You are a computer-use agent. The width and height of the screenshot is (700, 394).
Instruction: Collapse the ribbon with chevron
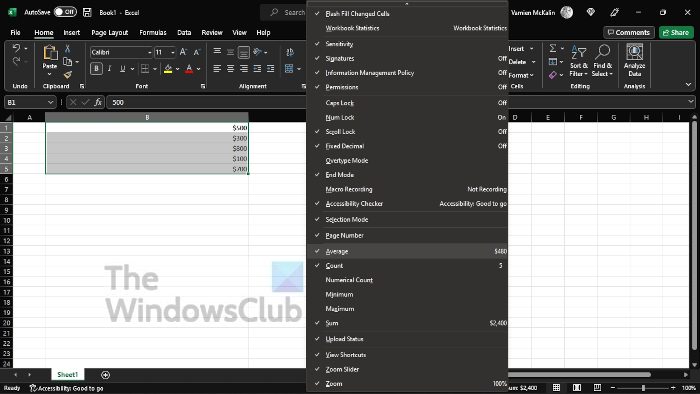(x=688, y=84)
